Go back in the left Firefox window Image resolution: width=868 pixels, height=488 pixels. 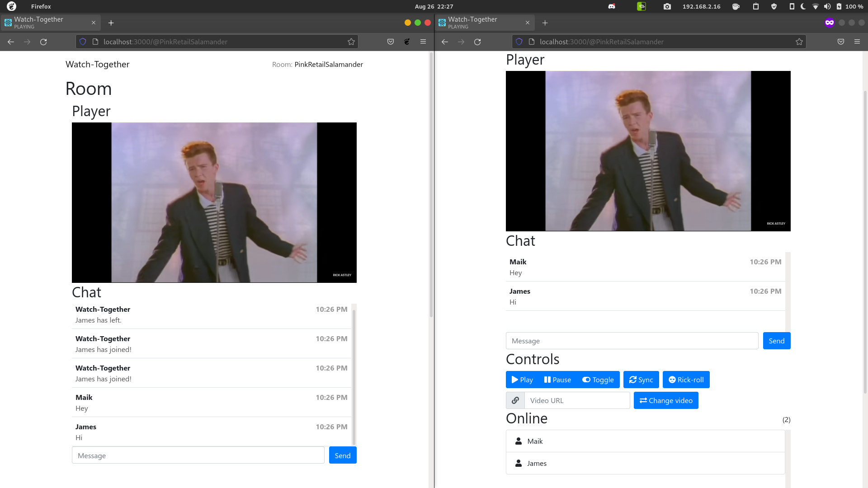point(11,42)
